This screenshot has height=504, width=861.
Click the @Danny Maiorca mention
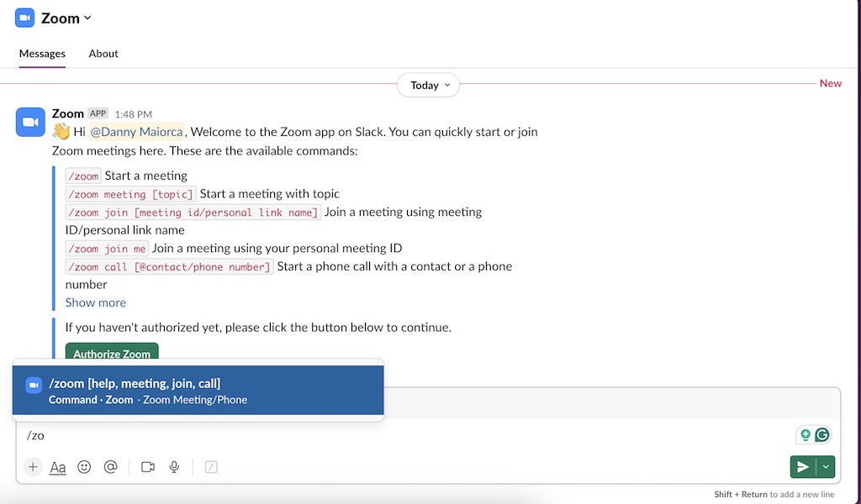136,132
